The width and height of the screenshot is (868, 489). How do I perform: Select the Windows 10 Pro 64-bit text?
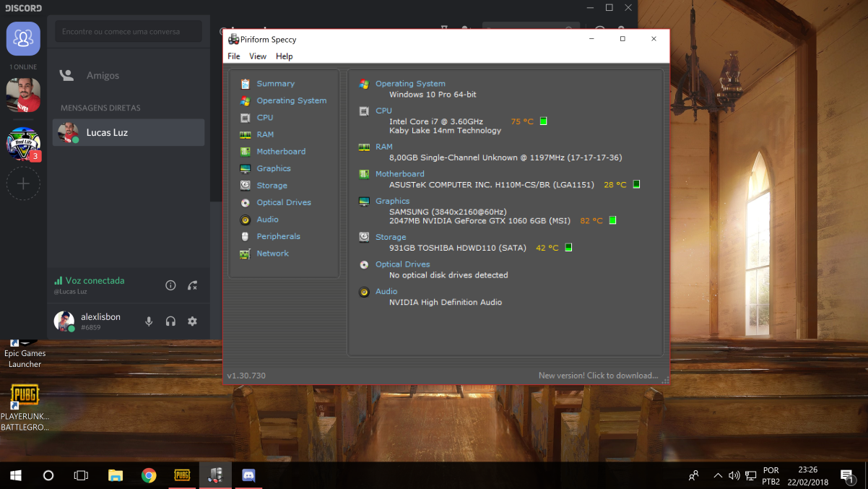pyautogui.click(x=433, y=95)
